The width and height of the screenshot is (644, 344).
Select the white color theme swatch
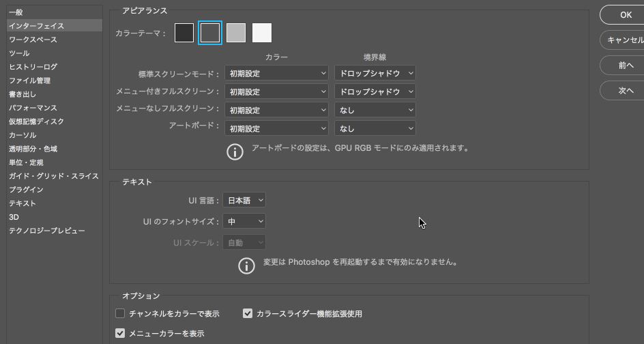[x=262, y=33]
